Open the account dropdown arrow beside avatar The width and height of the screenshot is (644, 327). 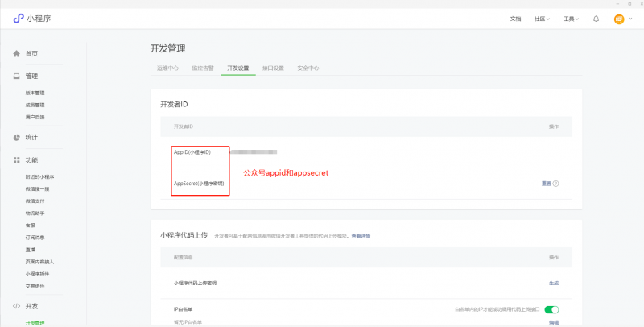630,19
